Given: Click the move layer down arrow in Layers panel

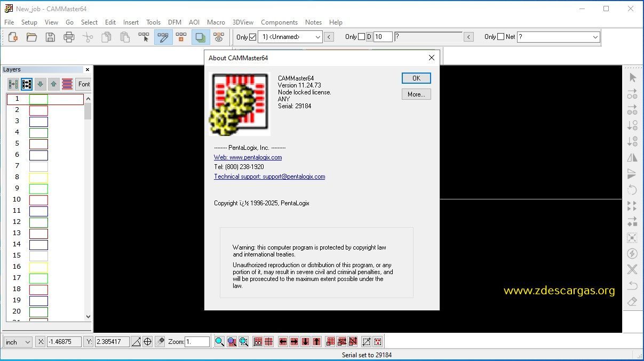Looking at the screenshot, I should pos(40,84).
